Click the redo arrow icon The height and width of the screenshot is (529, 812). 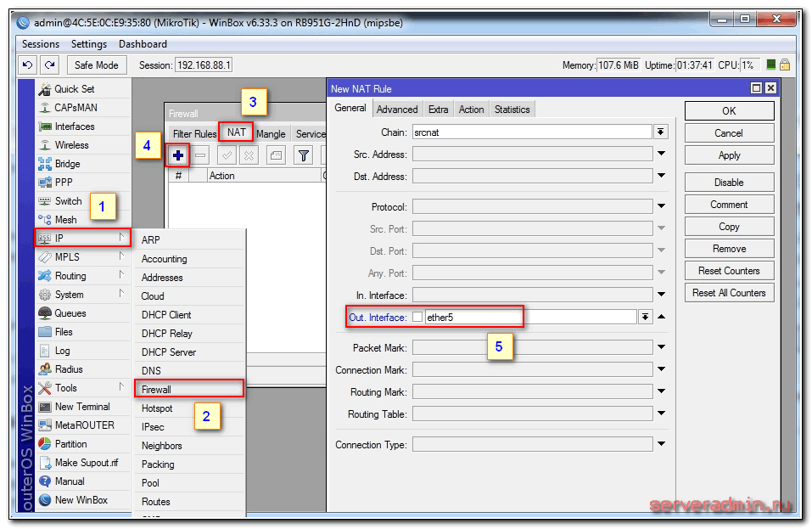[x=50, y=65]
